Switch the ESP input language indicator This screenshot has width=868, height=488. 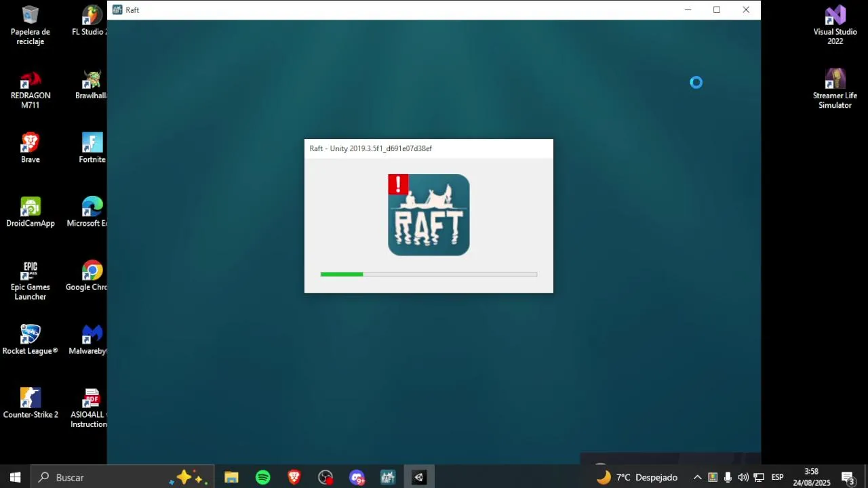pyautogui.click(x=777, y=477)
